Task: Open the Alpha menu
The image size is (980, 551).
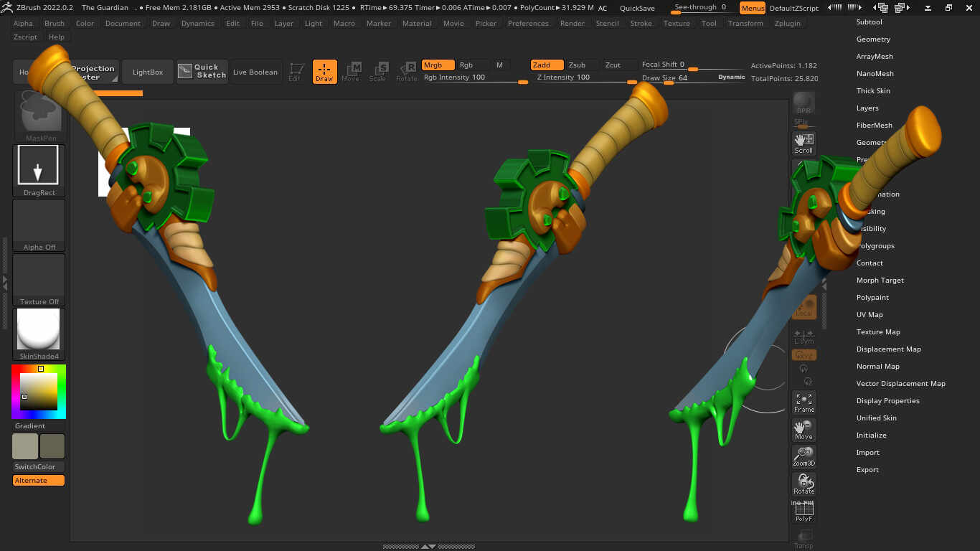Action: pyautogui.click(x=23, y=23)
